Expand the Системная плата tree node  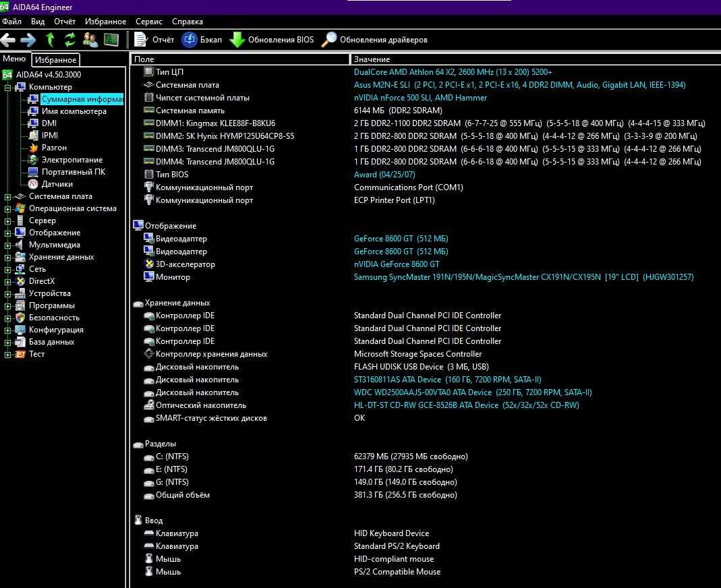(7, 197)
